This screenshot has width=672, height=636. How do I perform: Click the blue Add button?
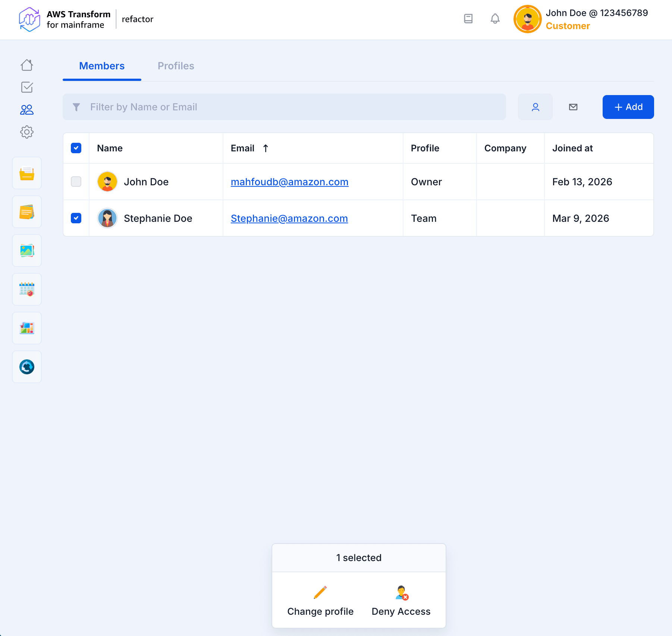click(628, 107)
